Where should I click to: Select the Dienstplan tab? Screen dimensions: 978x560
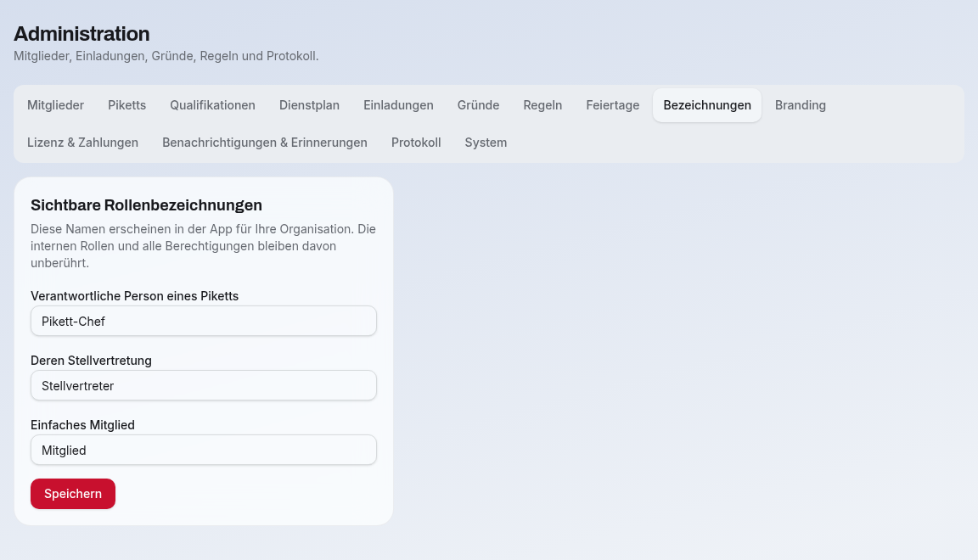click(309, 105)
